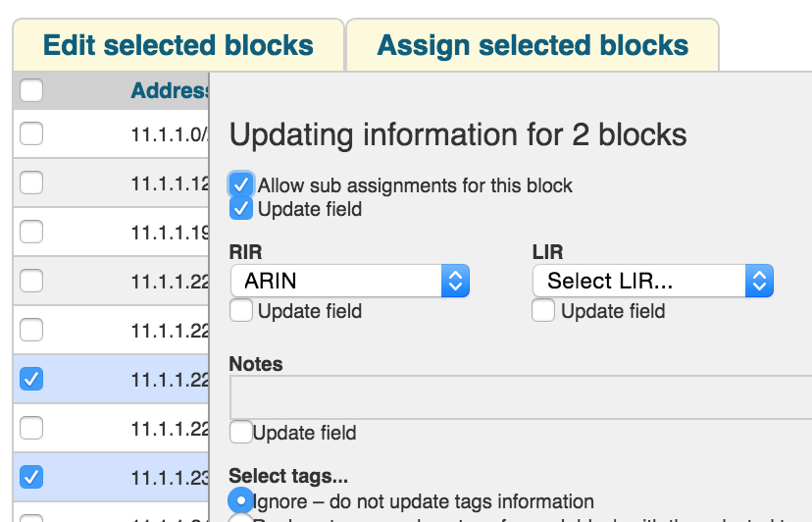Uncheck Update field under Allow sub assignments
This screenshot has height=522, width=812.
click(x=241, y=208)
